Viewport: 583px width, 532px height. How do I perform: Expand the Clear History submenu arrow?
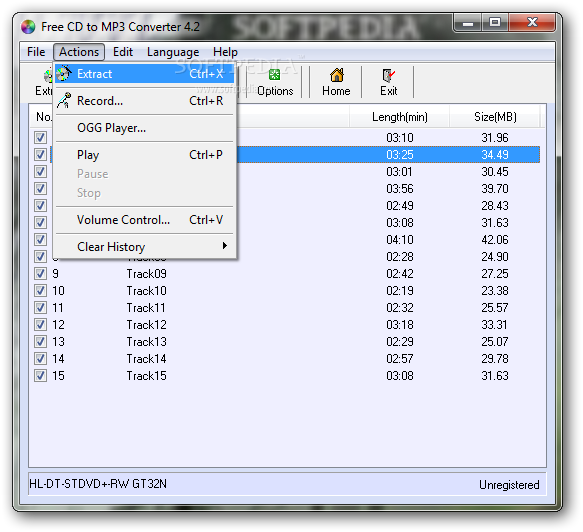click(x=225, y=246)
